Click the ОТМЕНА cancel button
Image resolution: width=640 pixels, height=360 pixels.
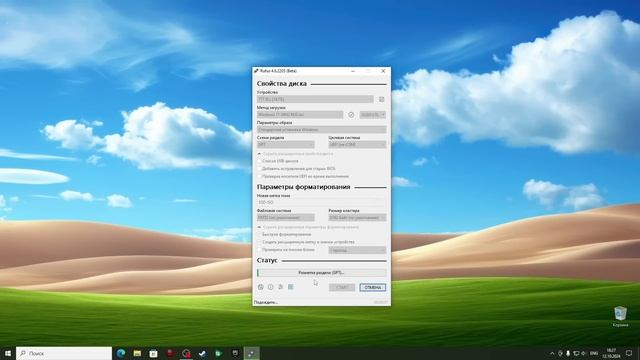coord(373,287)
